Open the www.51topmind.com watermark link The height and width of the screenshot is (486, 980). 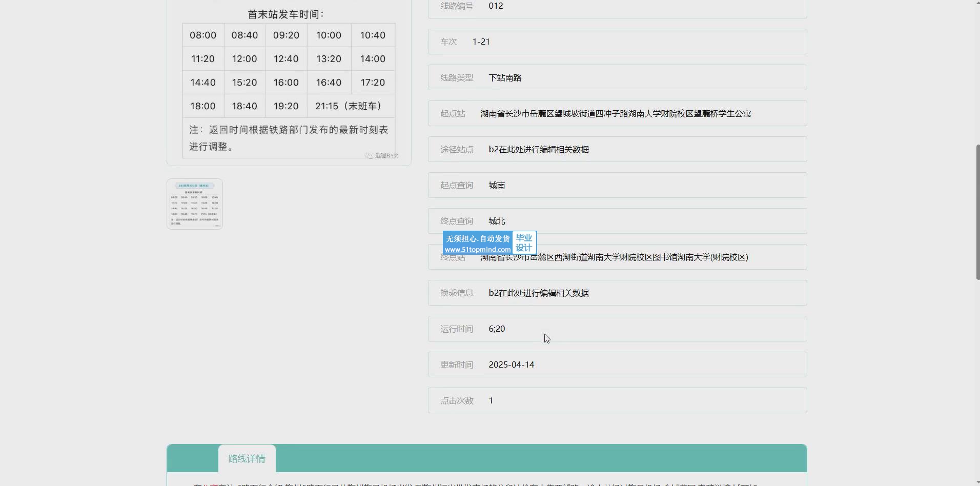[x=477, y=250]
